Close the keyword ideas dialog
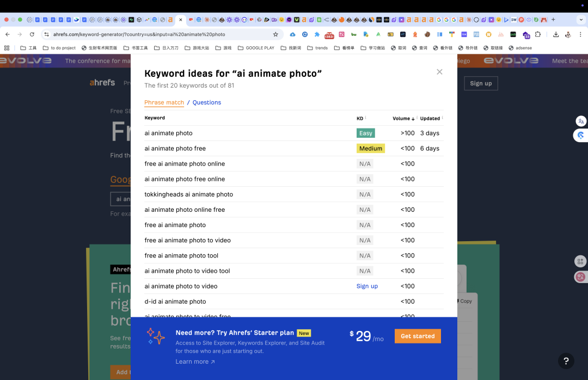 (439, 72)
